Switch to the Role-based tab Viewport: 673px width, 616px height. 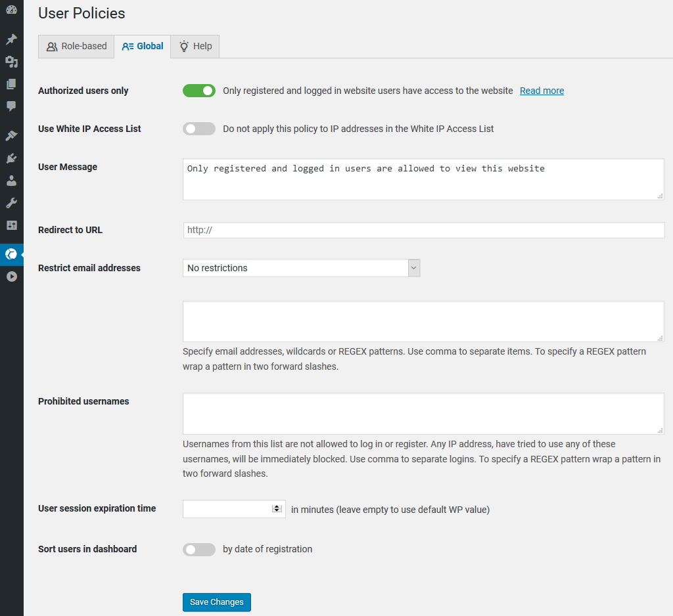(x=76, y=47)
